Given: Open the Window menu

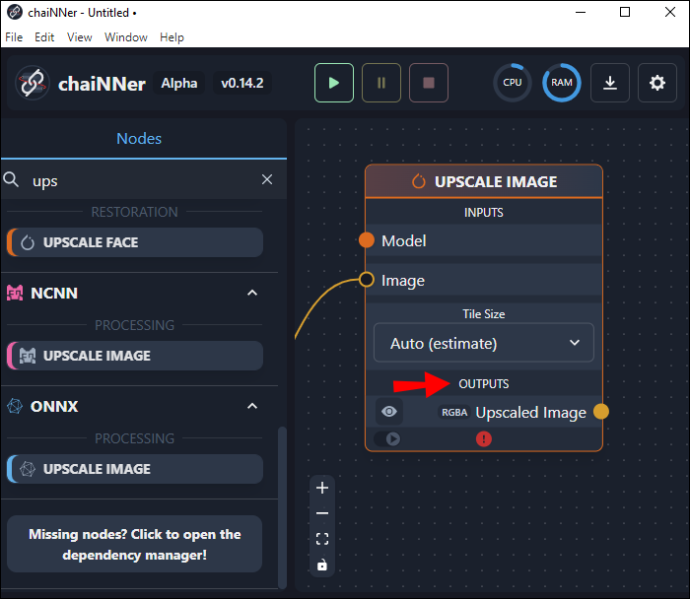Looking at the screenshot, I should point(126,37).
